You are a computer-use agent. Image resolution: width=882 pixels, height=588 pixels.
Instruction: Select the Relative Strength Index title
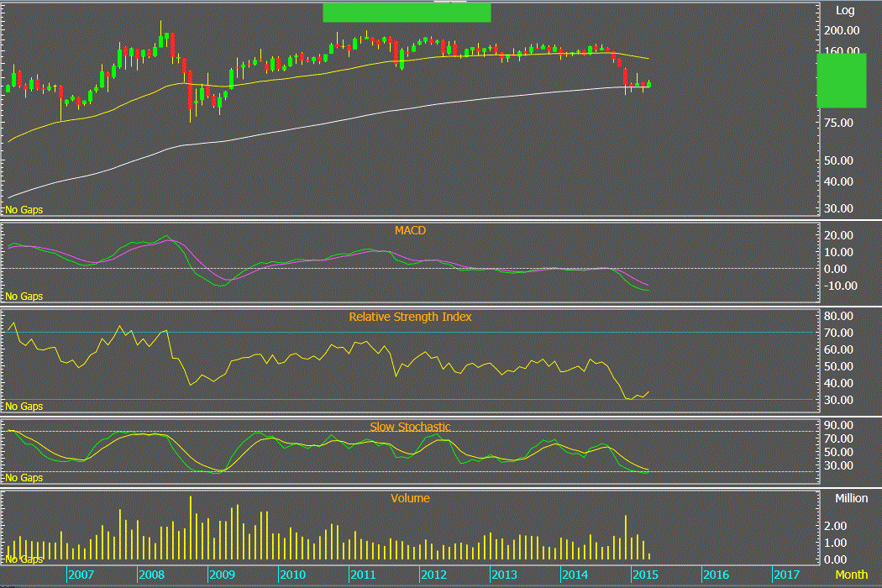click(410, 317)
